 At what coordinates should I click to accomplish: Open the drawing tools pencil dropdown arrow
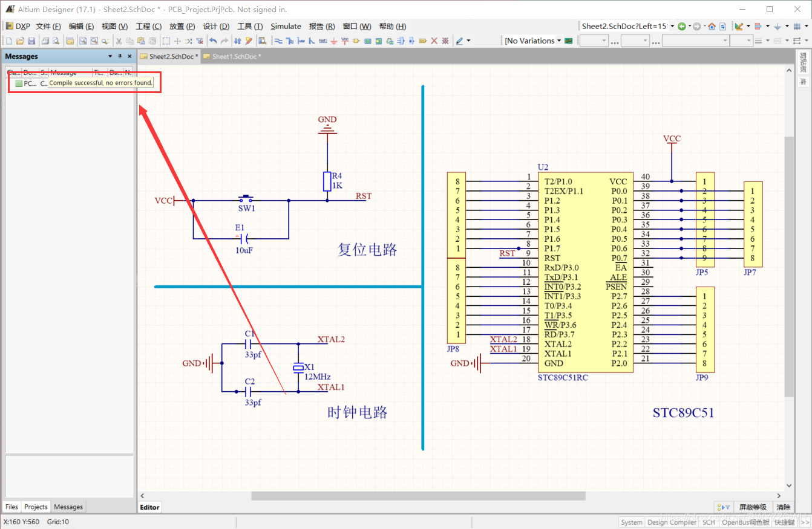point(468,41)
